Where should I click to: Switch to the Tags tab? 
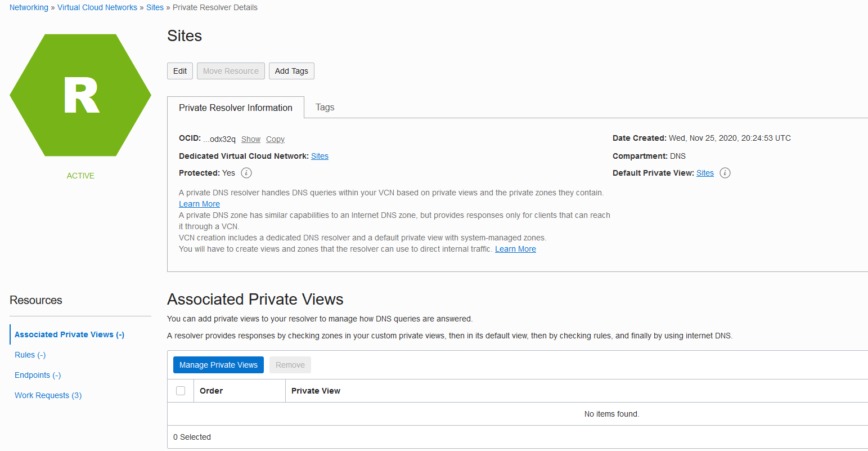click(325, 107)
